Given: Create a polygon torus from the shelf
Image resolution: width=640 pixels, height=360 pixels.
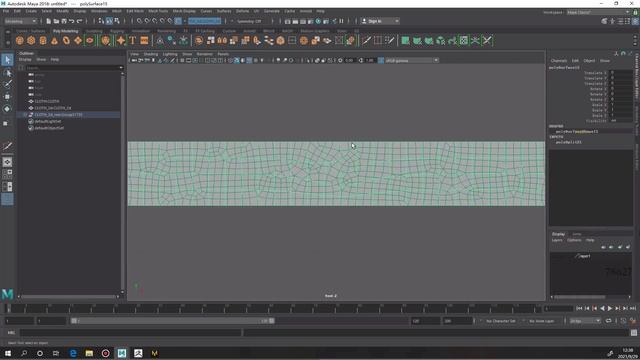Looking at the screenshot, I should pos(66,40).
